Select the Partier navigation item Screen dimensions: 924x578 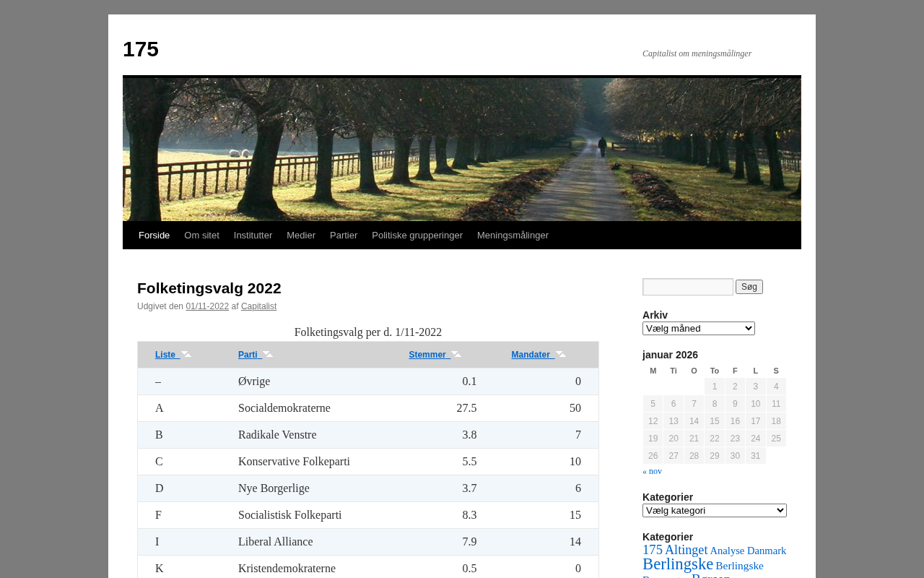[344, 236]
